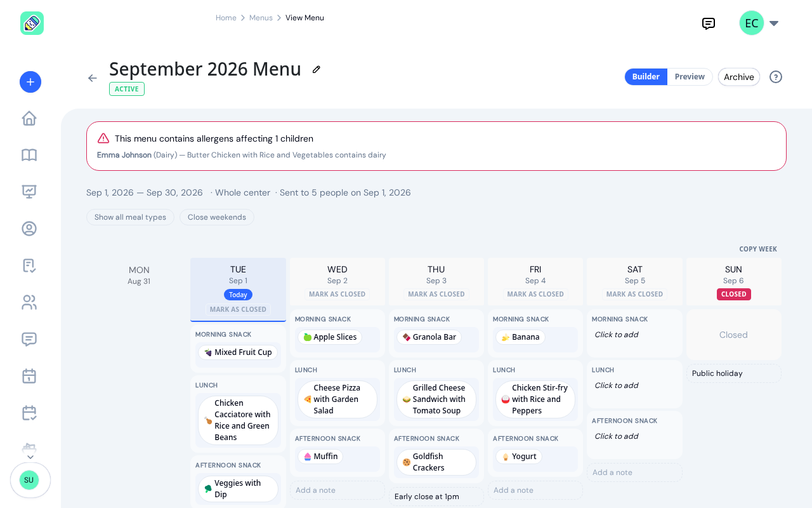Open the chat bubble sidebar icon
812x508 pixels.
pyautogui.click(x=29, y=339)
